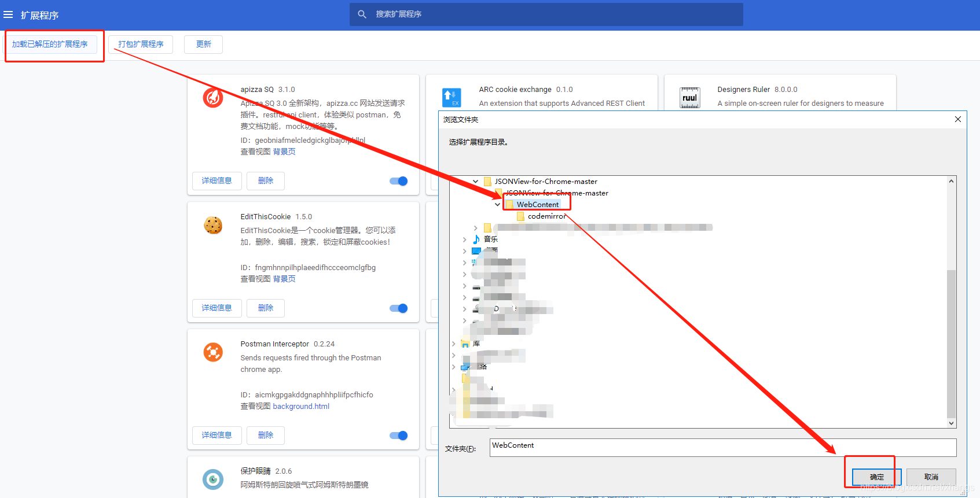Click the codemirror folder icon
980x498 pixels.
520,216
